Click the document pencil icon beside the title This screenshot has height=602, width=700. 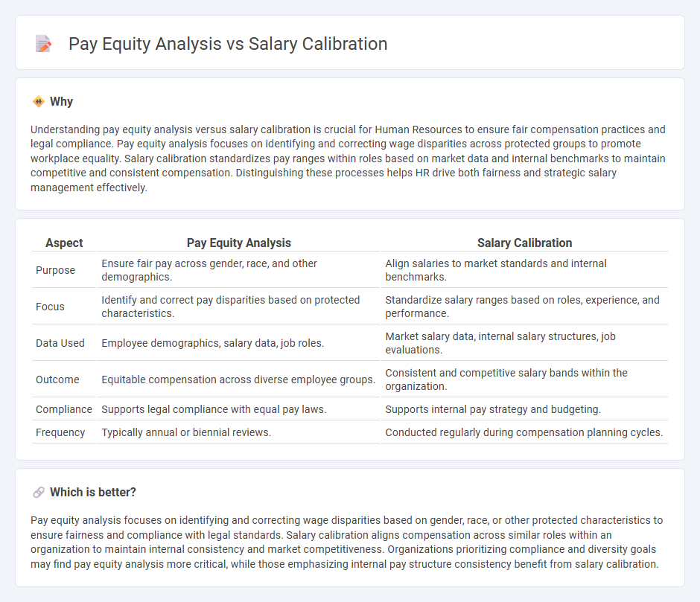click(43, 44)
